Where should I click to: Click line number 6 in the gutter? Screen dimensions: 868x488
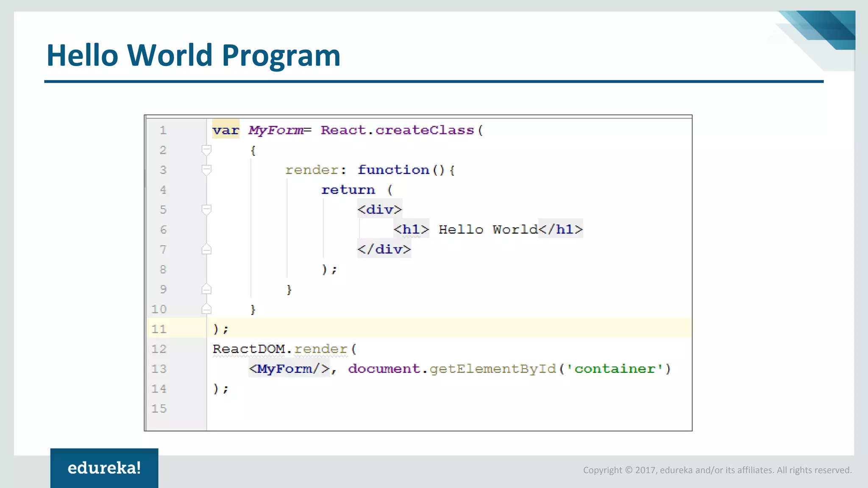[x=163, y=230]
